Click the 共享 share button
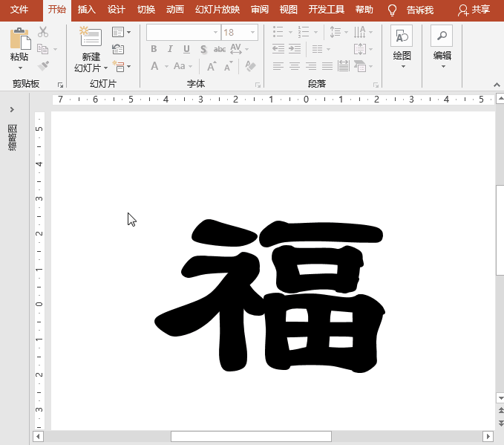504x445 pixels. tap(474, 10)
